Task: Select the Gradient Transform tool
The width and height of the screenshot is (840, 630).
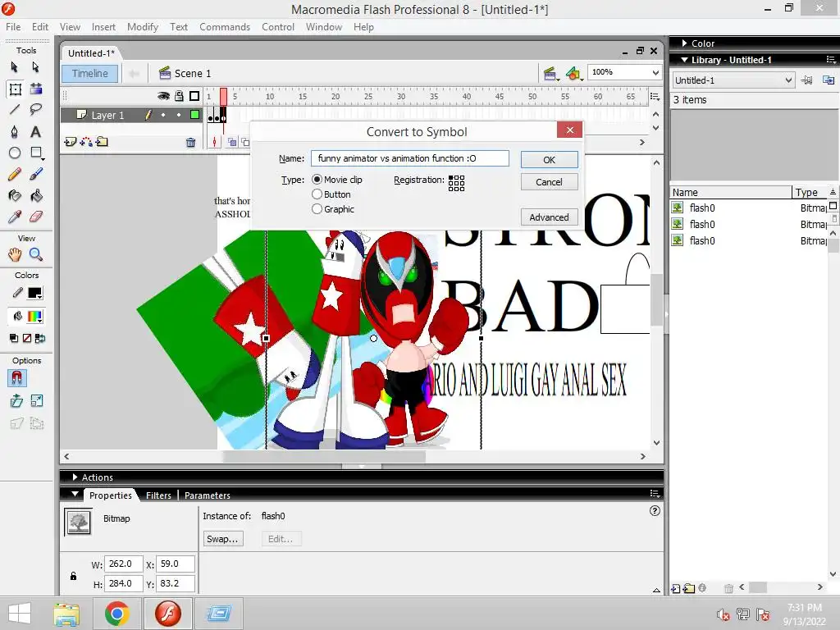Action: tap(36, 89)
